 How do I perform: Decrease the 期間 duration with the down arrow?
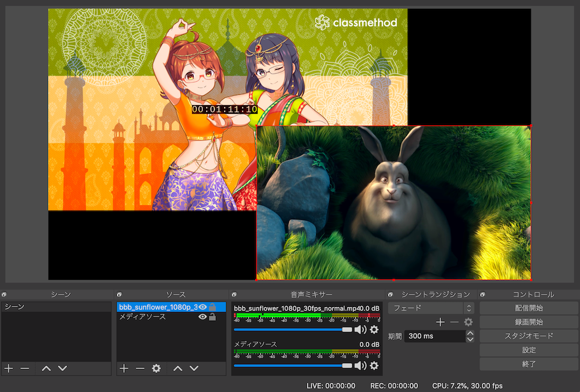click(470, 339)
